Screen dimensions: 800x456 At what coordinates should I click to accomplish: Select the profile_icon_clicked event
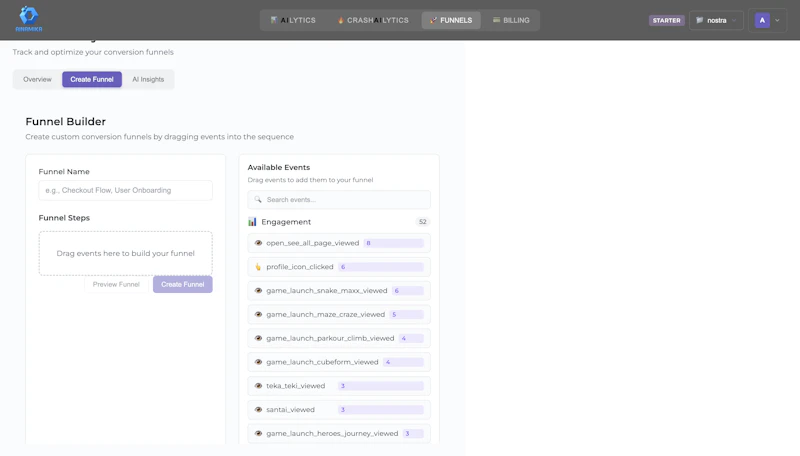point(339,267)
